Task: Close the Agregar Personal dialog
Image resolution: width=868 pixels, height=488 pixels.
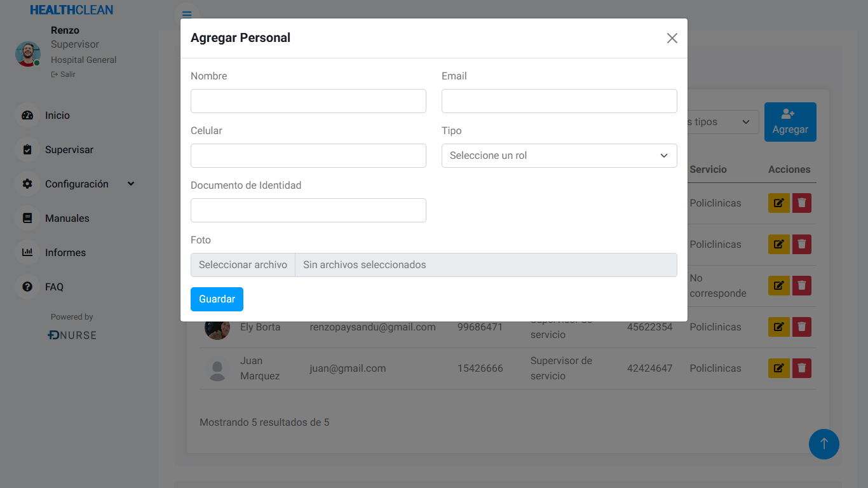Action: pyautogui.click(x=672, y=38)
